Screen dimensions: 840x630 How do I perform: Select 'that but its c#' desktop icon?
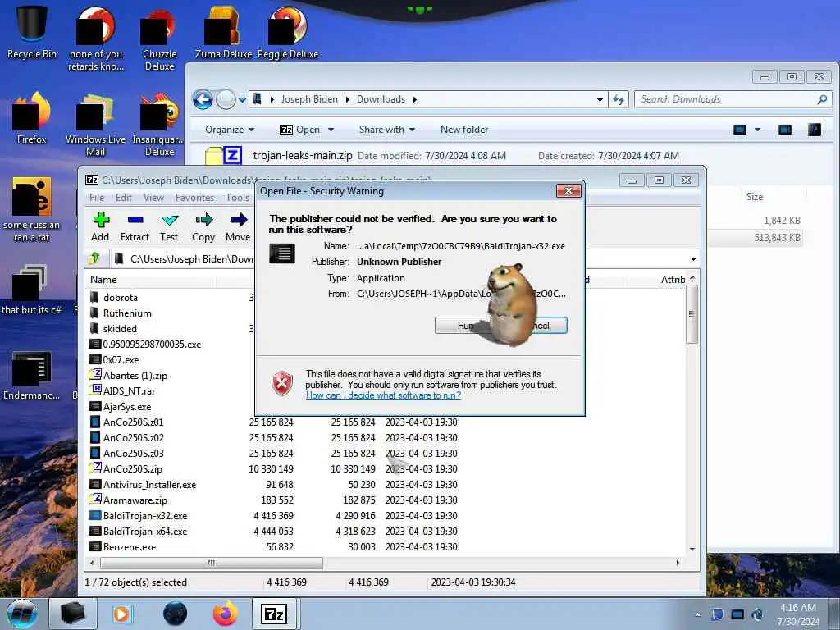click(x=32, y=290)
